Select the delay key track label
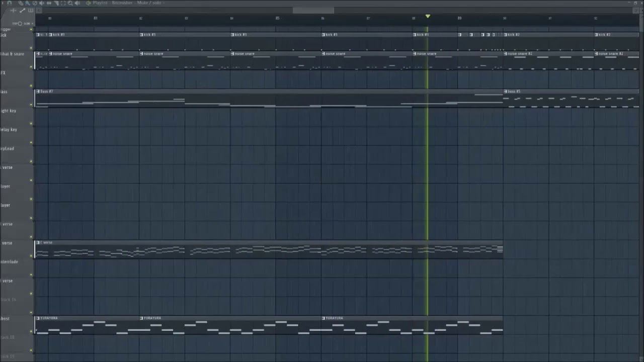Viewport: 644px width, 362px height. pyautogui.click(x=9, y=130)
